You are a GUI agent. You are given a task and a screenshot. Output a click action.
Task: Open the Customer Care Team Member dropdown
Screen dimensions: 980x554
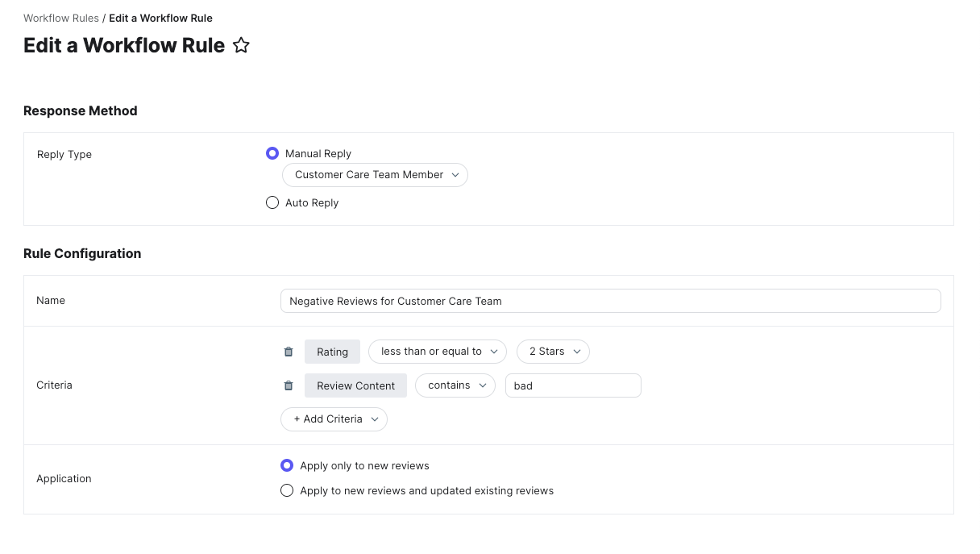pyautogui.click(x=375, y=175)
